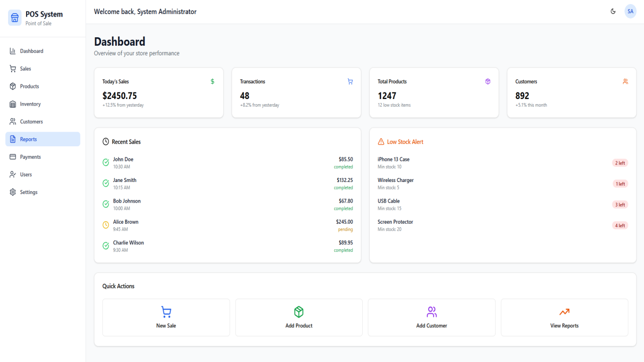Navigate to Users in the sidebar
Viewport: 644px width, 362px height.
(x=43, y=174)
